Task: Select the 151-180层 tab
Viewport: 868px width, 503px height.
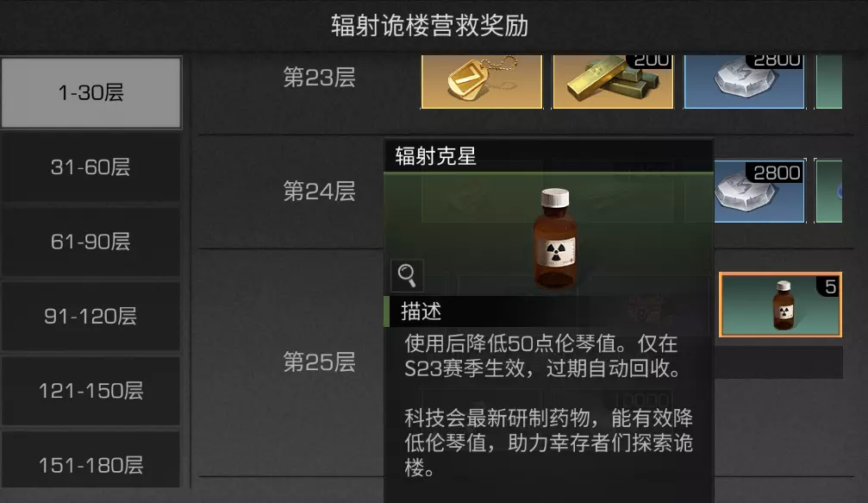Action: pos(91,464)
